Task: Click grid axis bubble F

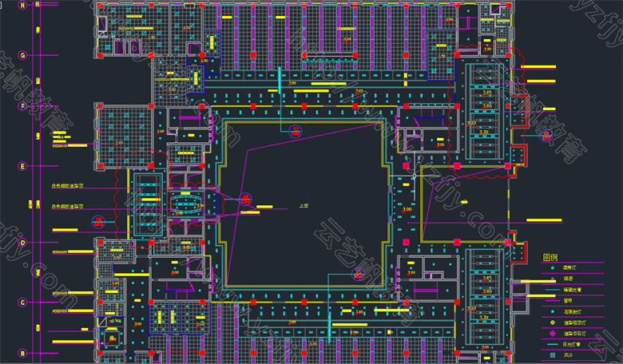Action: click(x=22, y=106)
